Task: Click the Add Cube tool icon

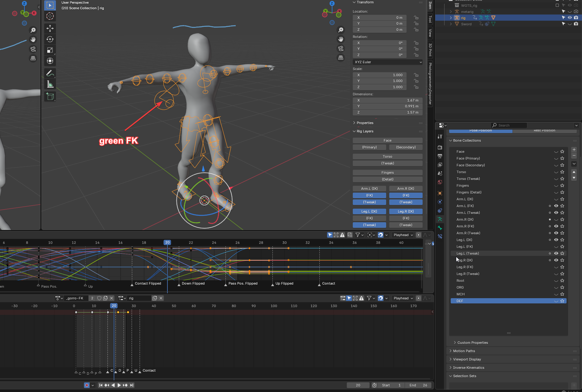Action: pos(50,97)
